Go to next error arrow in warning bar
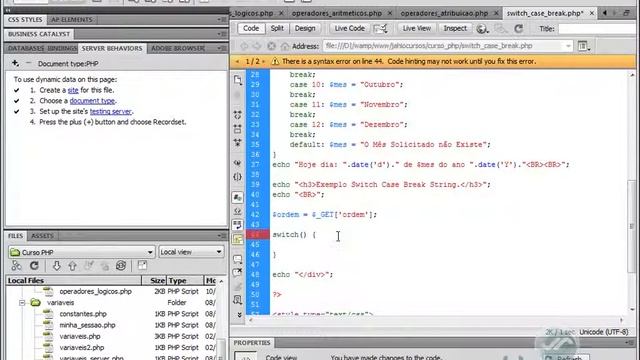640x360 pixels. click(x=263, y=61)
